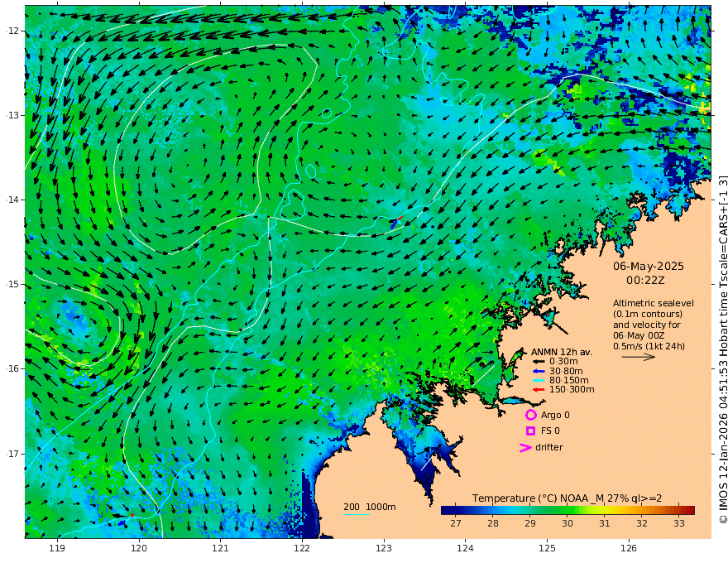Click the magenta FS square symbol

click(530, 431)
